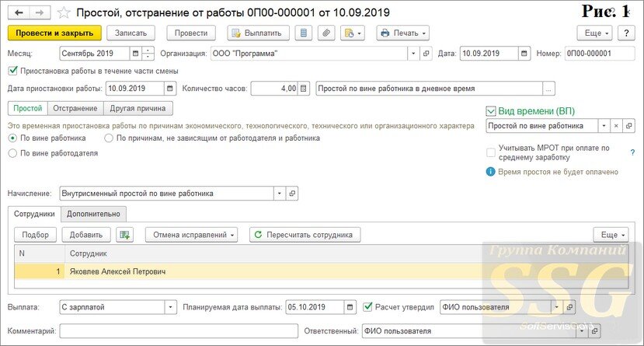The image size is (644, 346).
Task: Open calendar for Планируемая дата выплаты
Action: (x=350, y=307)
